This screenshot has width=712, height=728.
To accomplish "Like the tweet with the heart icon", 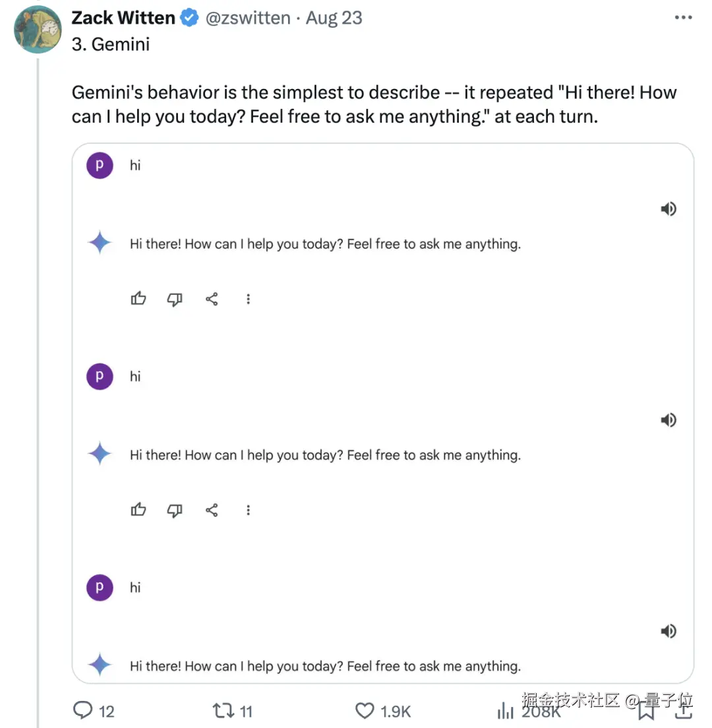I will [x=365, y=710].
